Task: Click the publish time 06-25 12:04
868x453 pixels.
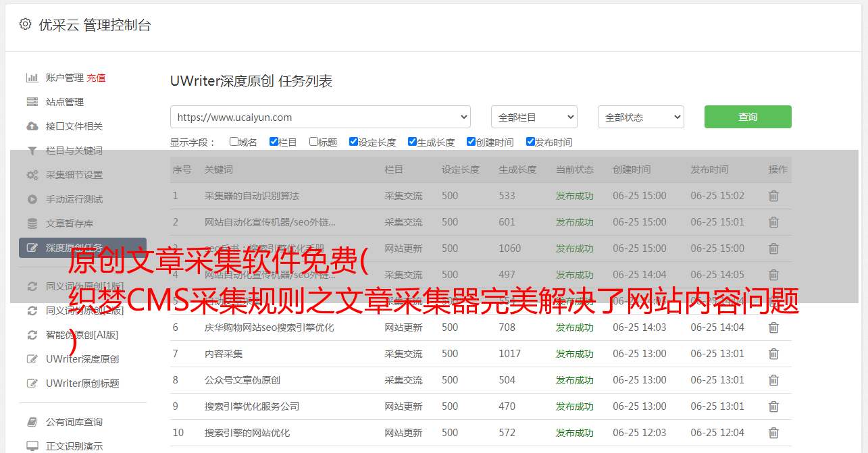Action: (717, 433)
